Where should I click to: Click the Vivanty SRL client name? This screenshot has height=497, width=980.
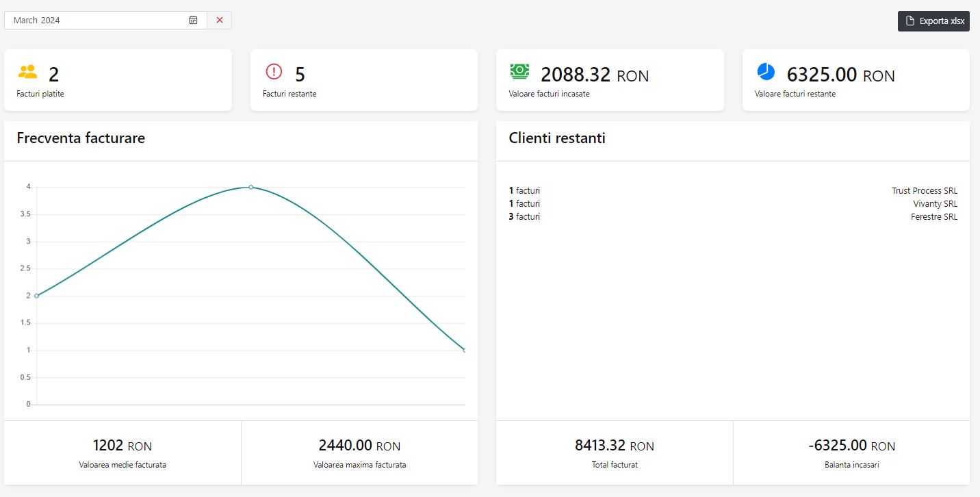click(x=936, y=204)
